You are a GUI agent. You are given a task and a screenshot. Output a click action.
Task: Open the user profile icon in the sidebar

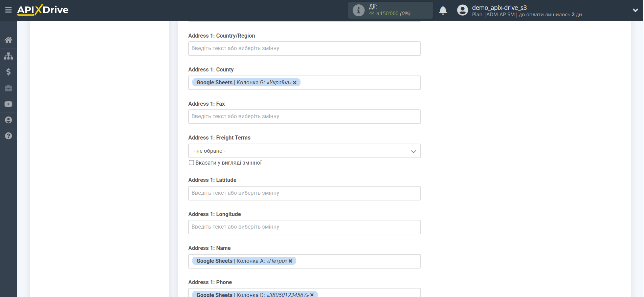point(8,120)
